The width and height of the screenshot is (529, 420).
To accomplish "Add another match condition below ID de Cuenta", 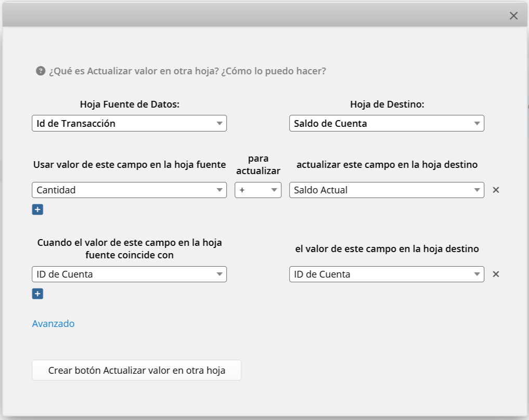I will pos(37,294).
